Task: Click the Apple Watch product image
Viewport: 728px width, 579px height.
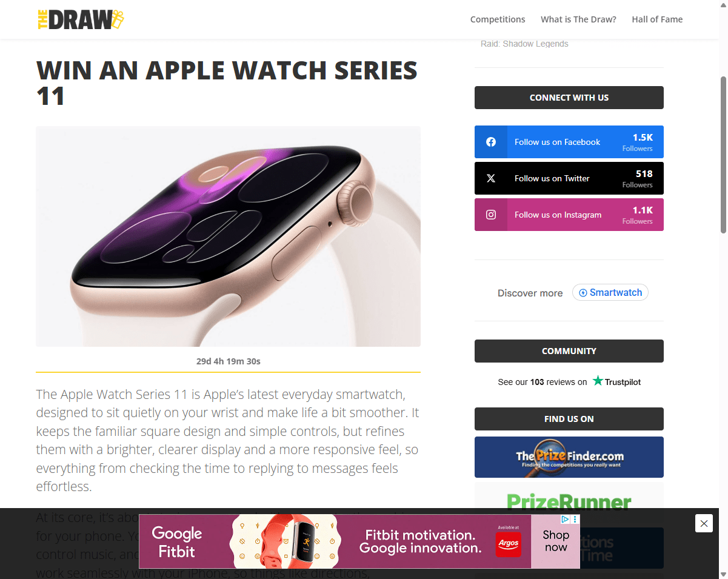Action: 228,236
